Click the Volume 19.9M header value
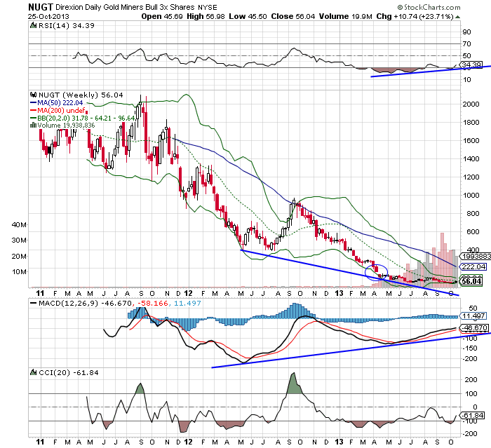The height and width of the screenshot is (448, 491). (345, 16)
